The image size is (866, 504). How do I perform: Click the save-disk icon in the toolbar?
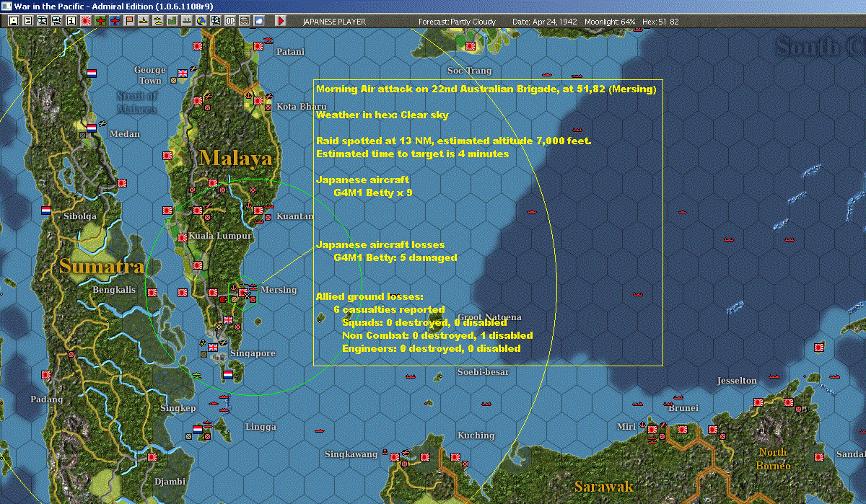(14, 21)
